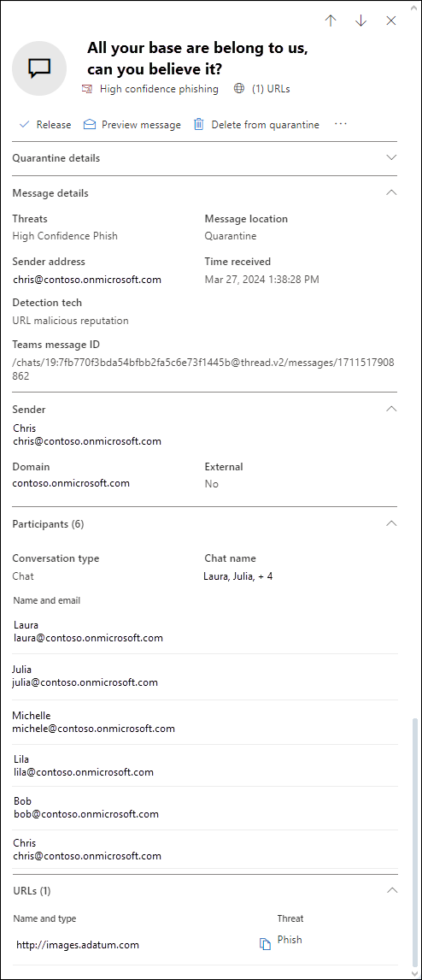Delete the message from quarantine

click(256, 124)
